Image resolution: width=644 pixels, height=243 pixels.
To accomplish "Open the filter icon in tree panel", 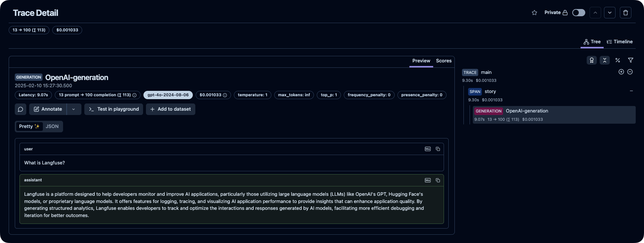I will [630, 60].
